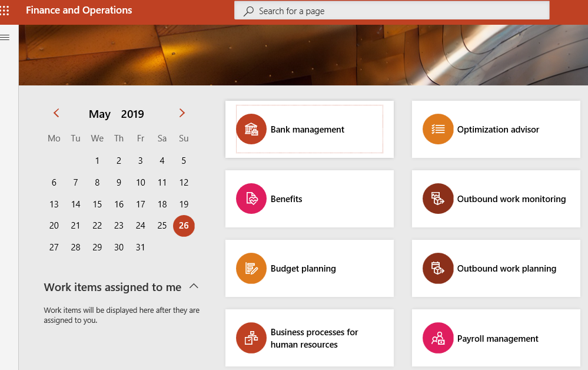Image resolution: width=588 pixels, height=370 pixels.
Task: Expand the hamburger navigation pane
Action: (x=5, y=38)
